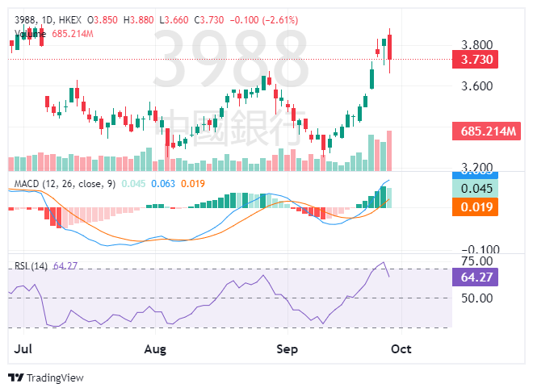Click the latest red candlestick on chart
533x392 pixels.
389,48
